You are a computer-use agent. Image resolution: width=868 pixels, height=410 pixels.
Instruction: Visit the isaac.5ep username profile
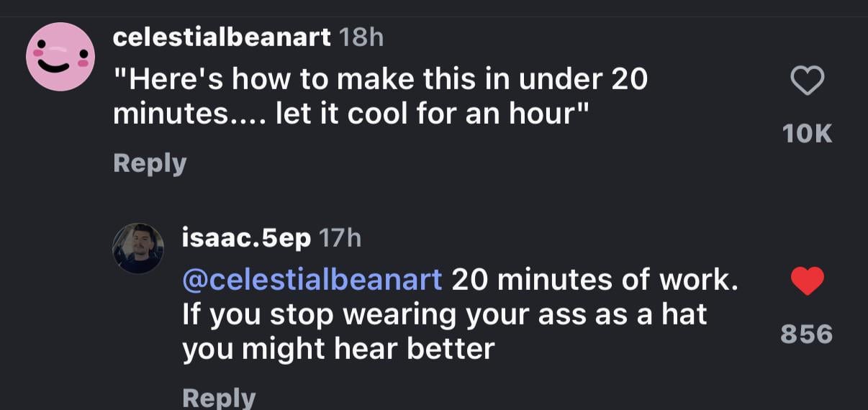pos(246,237)
